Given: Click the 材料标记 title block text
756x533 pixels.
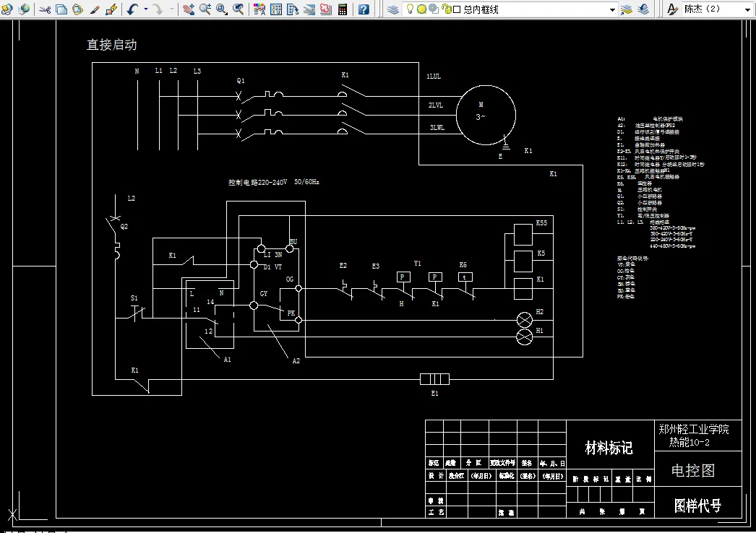Looking at the screenshot, I should pyautogui.click(x=609, y=448).
